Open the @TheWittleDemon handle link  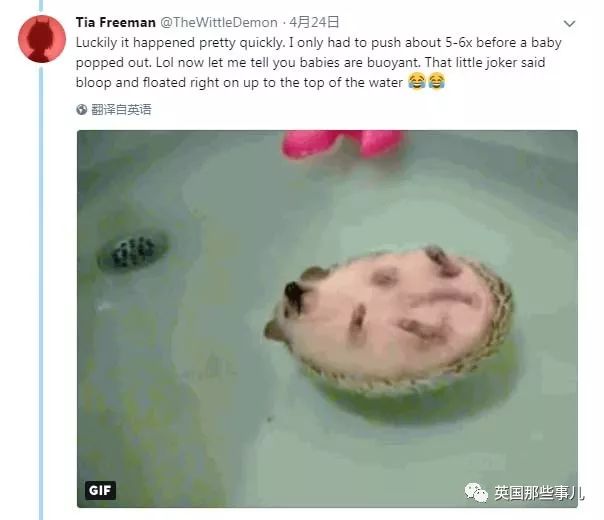point(219,22)
